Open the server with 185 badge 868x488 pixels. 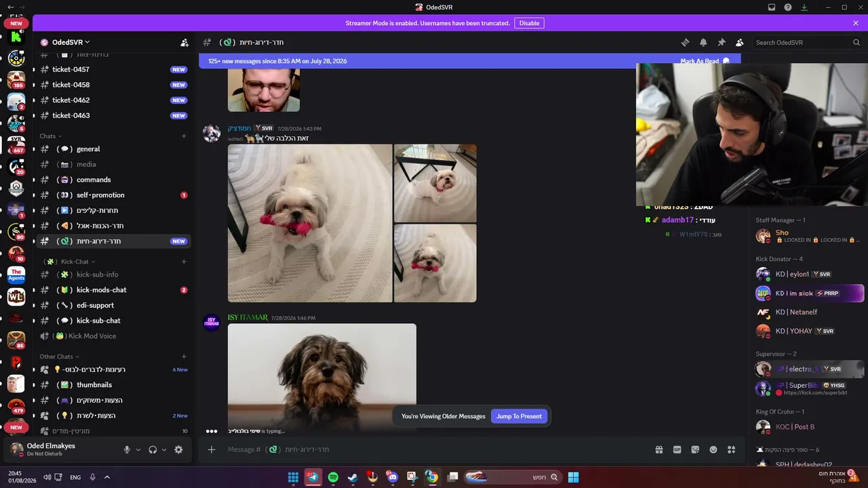[16, 79]
